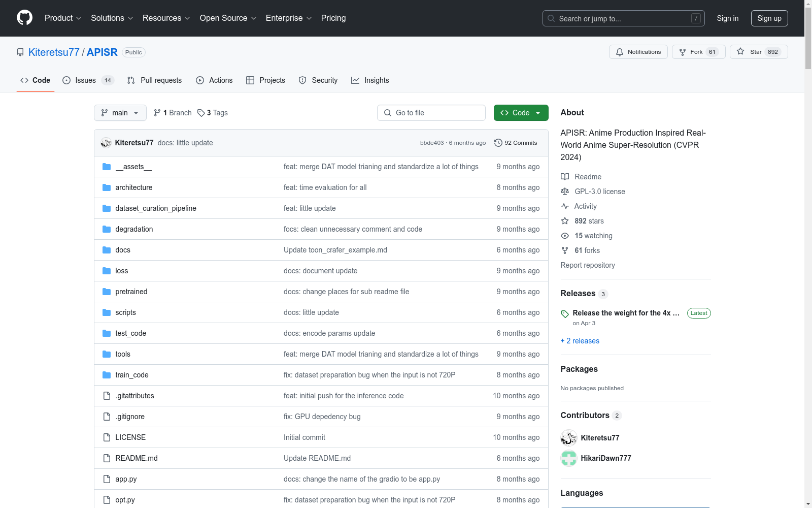This screenshot has height=508, width=812.
Task: Click the Activity pulse icon
Action: pos(565,206)
